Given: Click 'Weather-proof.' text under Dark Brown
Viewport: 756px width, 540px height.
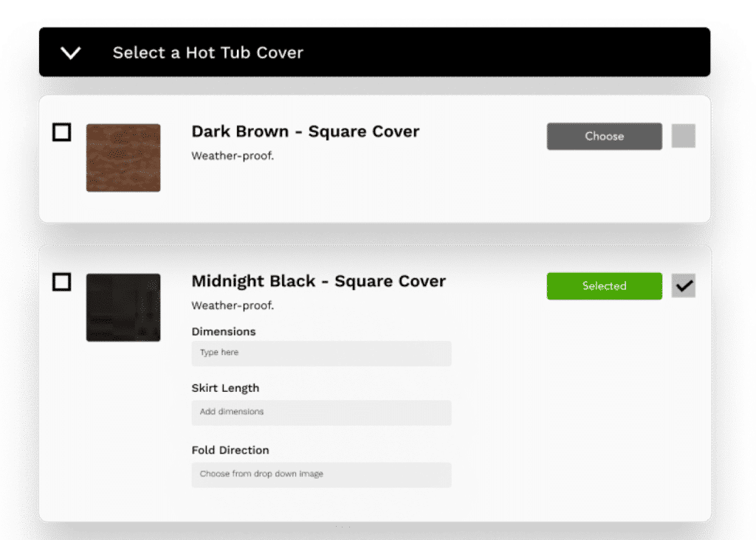Looking at the screenshot, I should [x=233, y=156].
